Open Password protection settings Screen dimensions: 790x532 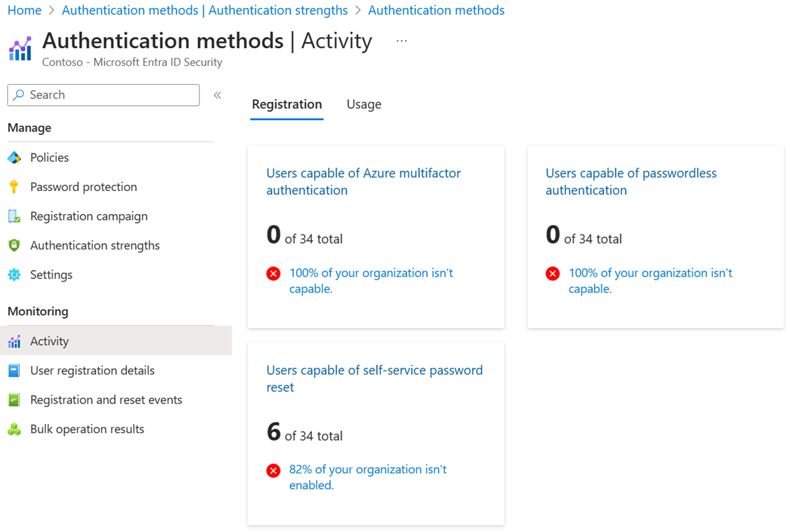[84, 186]
